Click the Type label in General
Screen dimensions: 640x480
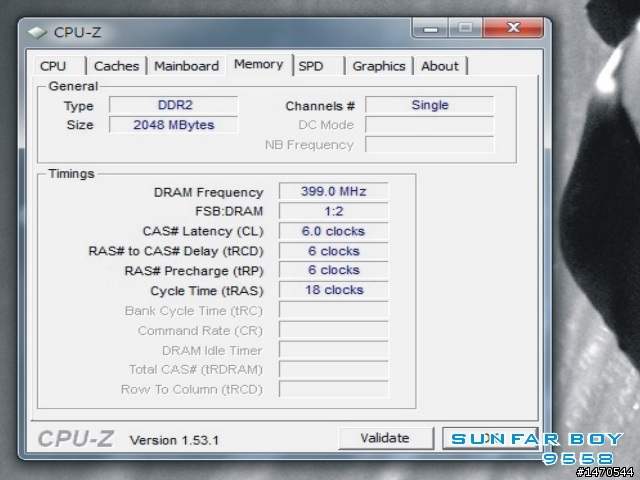pyautogui.click(x=79, y=106)
